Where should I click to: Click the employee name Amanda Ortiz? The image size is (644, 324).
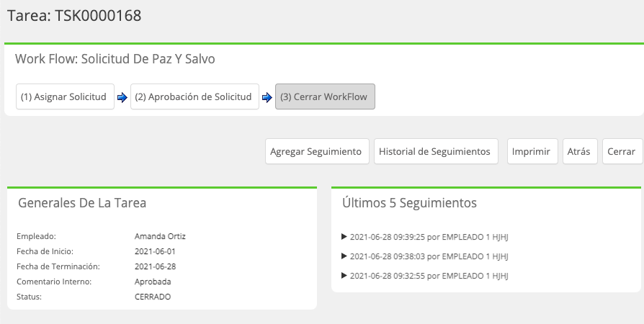(160, 236)
